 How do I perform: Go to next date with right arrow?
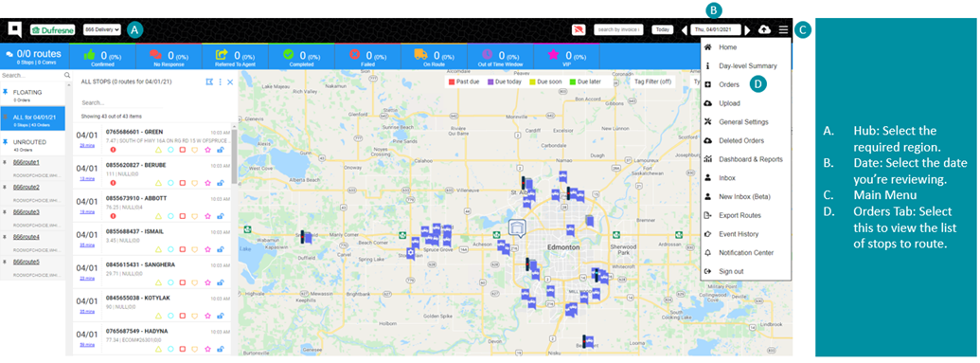pos(747,30)
